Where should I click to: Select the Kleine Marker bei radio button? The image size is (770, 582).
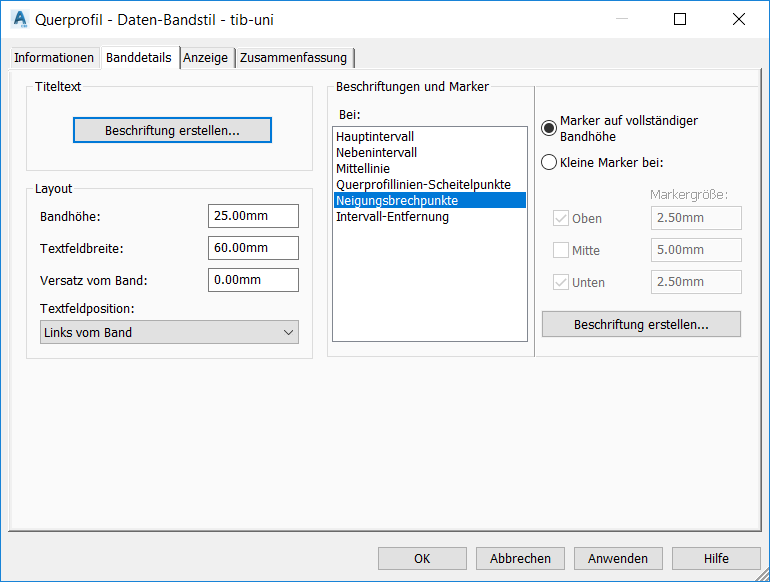pyautogui.click(x=549, y=162)
